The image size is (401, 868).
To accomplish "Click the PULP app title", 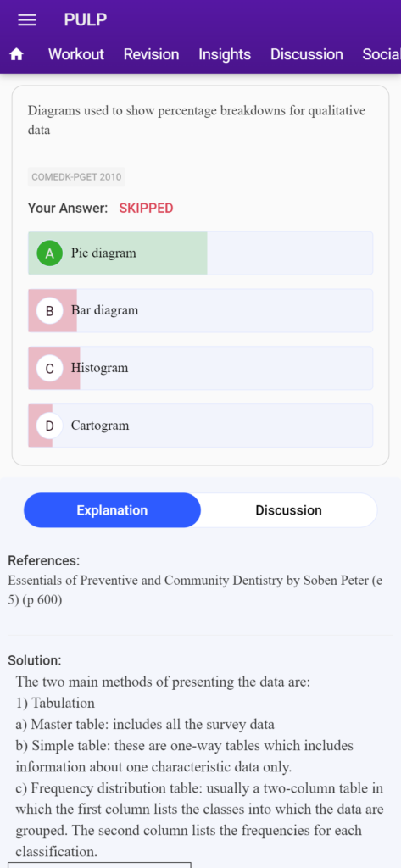I will coord(86,20).
